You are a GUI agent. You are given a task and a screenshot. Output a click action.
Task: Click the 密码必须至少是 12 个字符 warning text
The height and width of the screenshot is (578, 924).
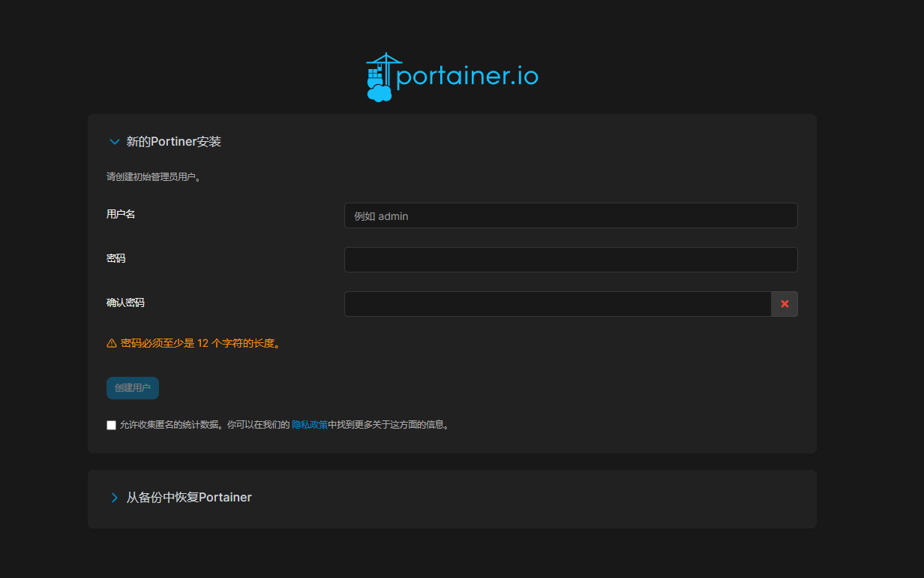pyautogui.click(x=200, y=343)
